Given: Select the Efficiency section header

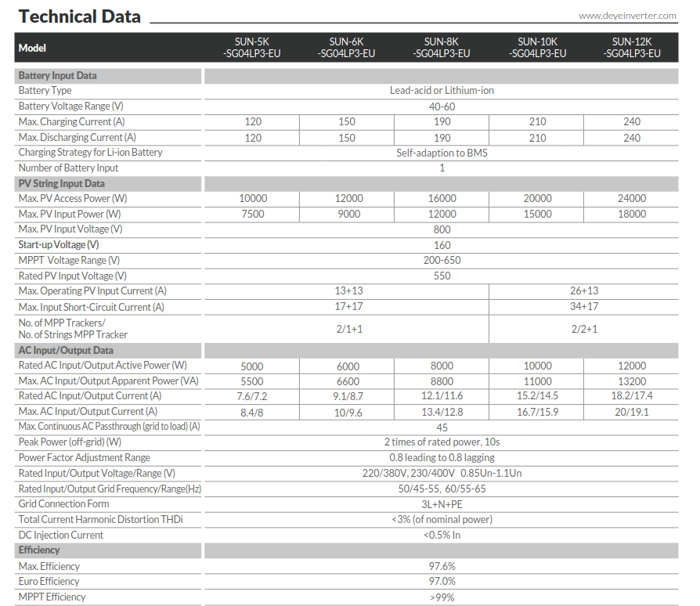Looking at the screenshot, I should pyautogui.click(x=39, y=550).
